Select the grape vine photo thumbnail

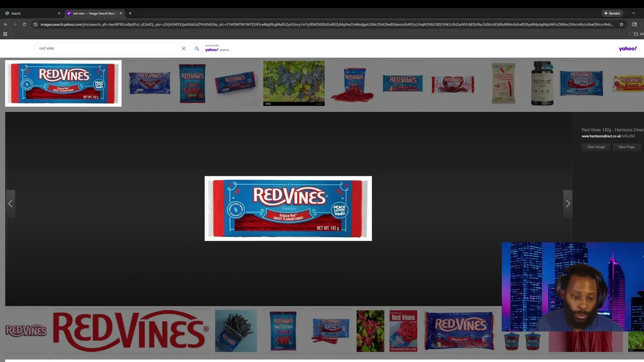(x=294, y=83)
